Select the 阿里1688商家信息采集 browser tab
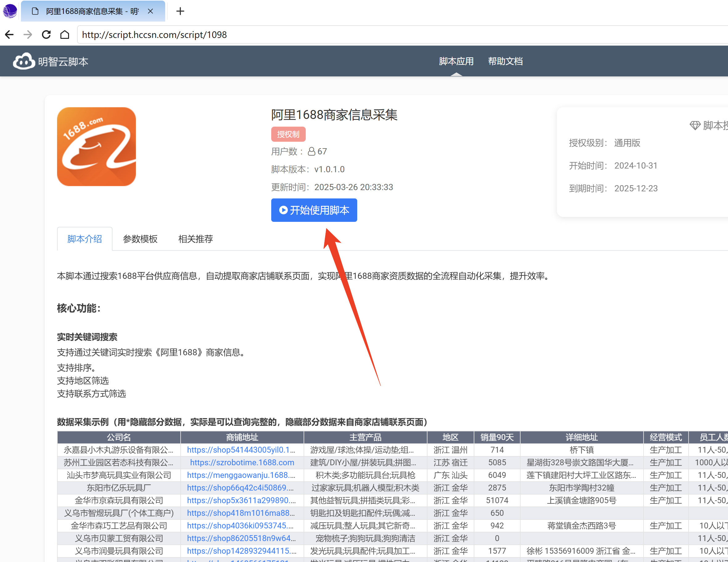The image size is (728, 562). (93, 11)
